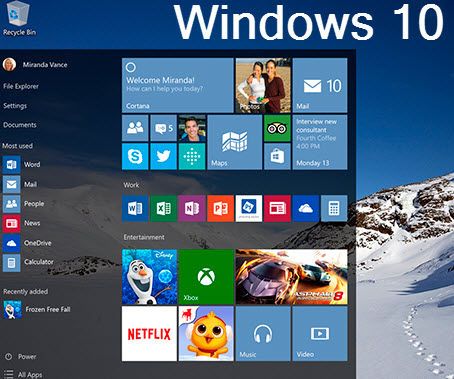The width and height of the screenshot is (454, 379).
Task: Launch the Disney Frozen Olaf tile
Action: point(149,277)
